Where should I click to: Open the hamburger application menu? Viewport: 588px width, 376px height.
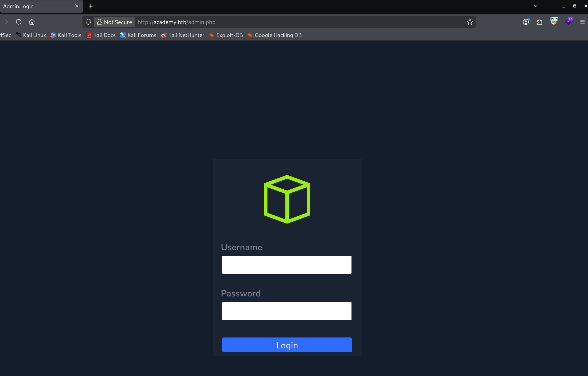(x=582, y=22)
